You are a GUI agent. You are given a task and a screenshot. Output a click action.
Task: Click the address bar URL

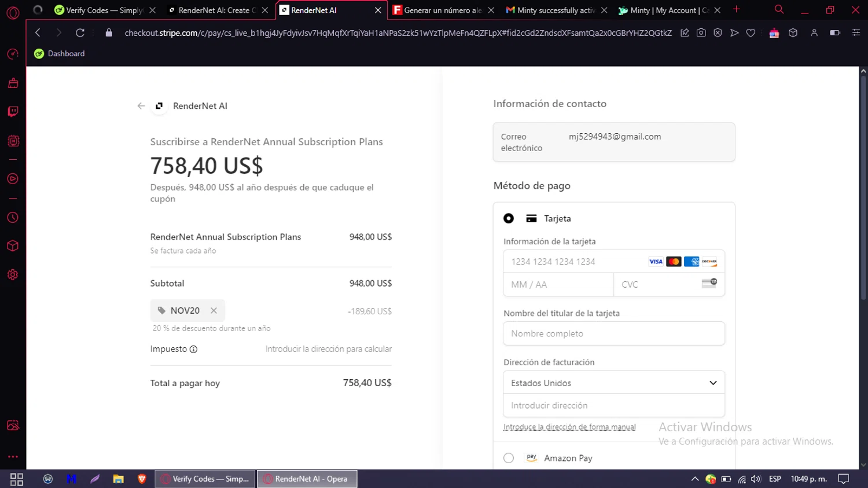(398, 33)
